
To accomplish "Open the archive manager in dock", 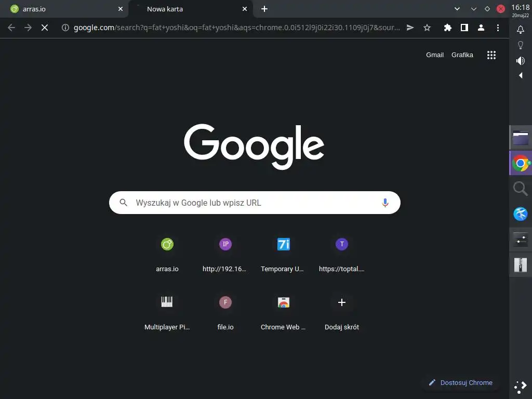I will 521,265.
